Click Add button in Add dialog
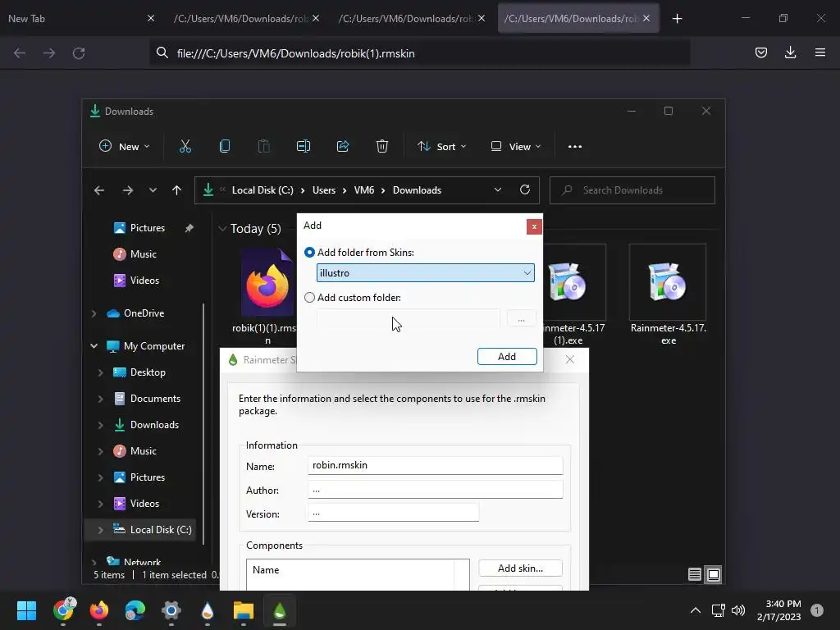The height and width of the screenshot is (630, 840). click(507, 357)
